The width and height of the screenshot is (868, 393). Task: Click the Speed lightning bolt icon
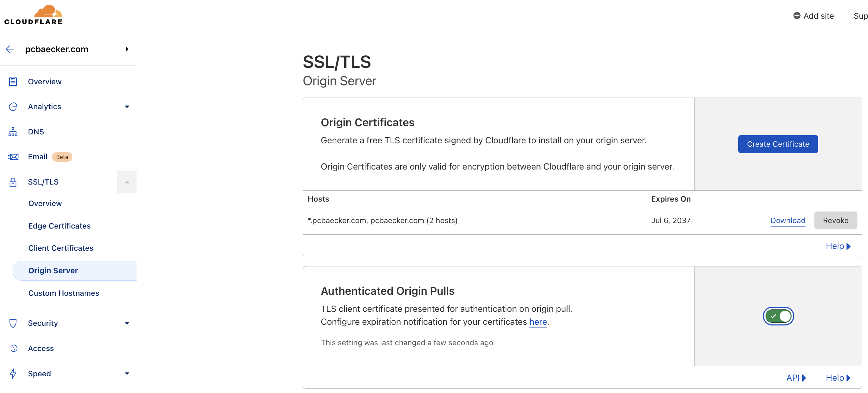13,374
